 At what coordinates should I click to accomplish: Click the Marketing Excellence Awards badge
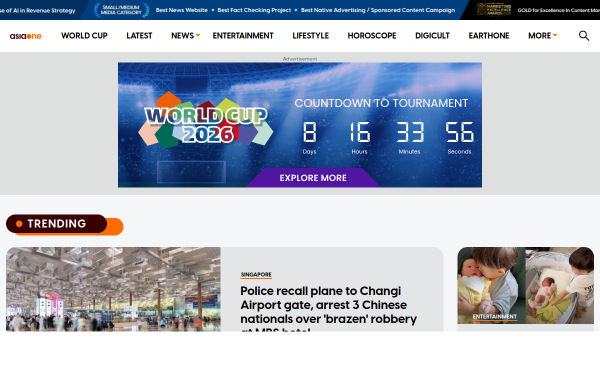[494, 10]
